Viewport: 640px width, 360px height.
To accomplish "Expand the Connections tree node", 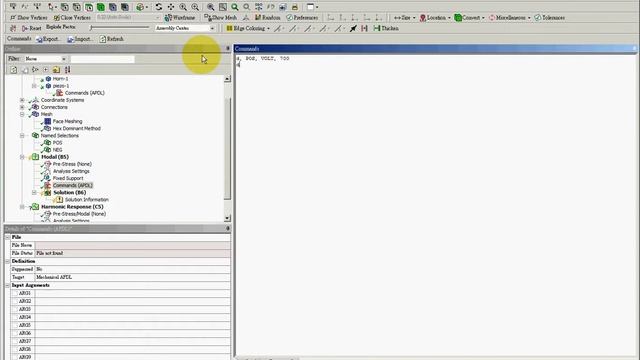I will coord(22,107).
